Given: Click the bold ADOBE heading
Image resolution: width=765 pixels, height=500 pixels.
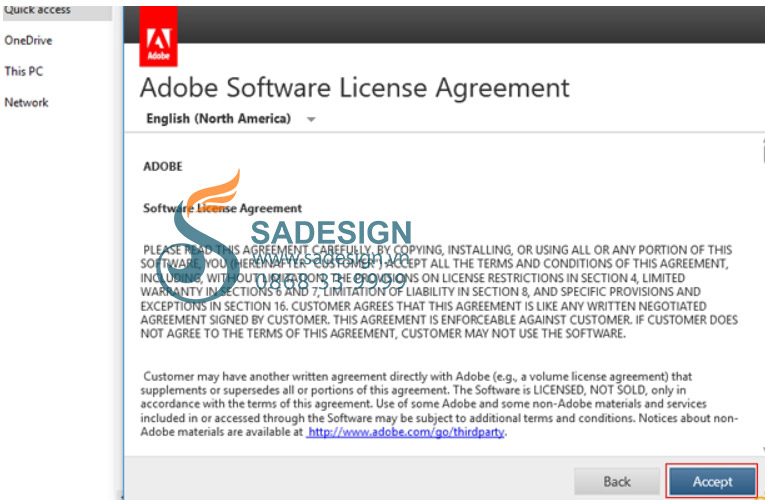Looking at the screenshot, I should pos(162,166).
